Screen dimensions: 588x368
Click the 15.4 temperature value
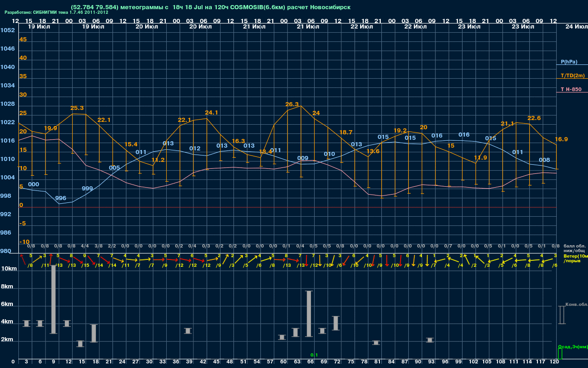(131, 144)
